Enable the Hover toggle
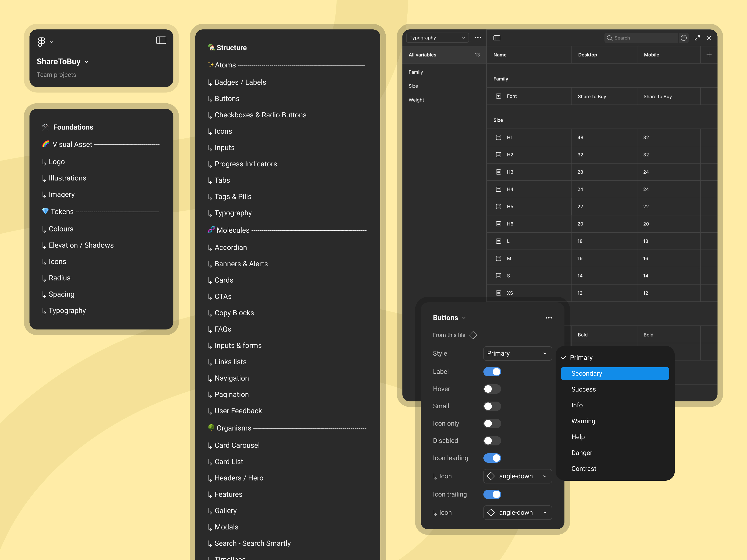 492,389
